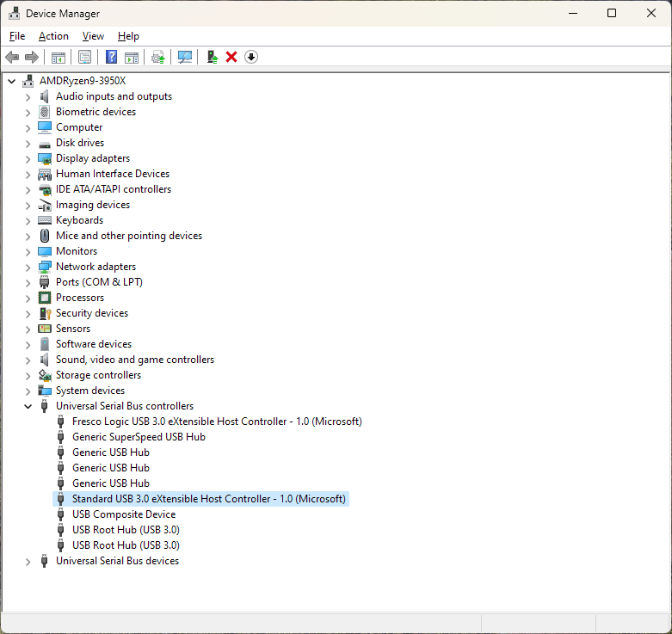Open the View menu
The height and width of the screenshot is (634, 672).
[93, 36]
